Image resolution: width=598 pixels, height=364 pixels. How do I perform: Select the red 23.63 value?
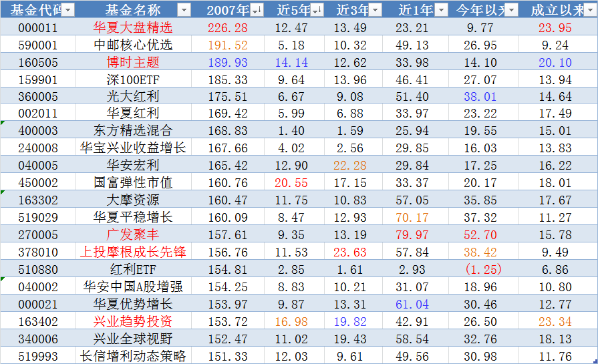(349, 252)
